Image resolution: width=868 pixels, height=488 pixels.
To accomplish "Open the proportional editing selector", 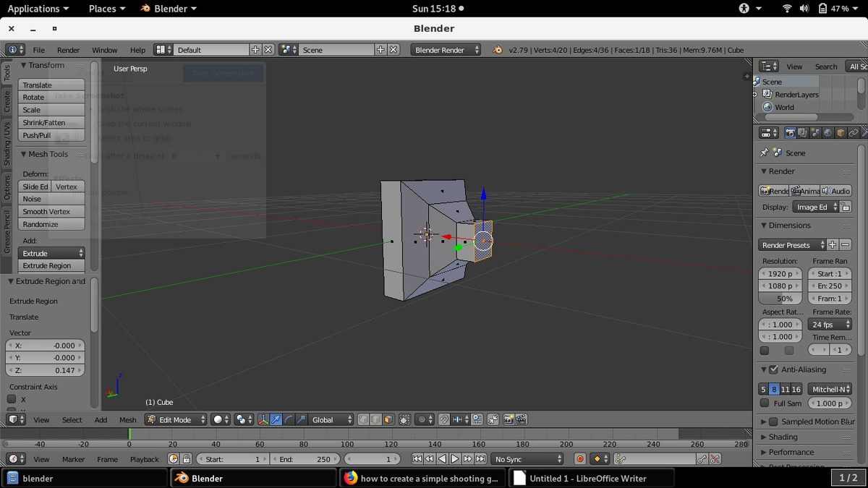I will click(x=424, y=419).
